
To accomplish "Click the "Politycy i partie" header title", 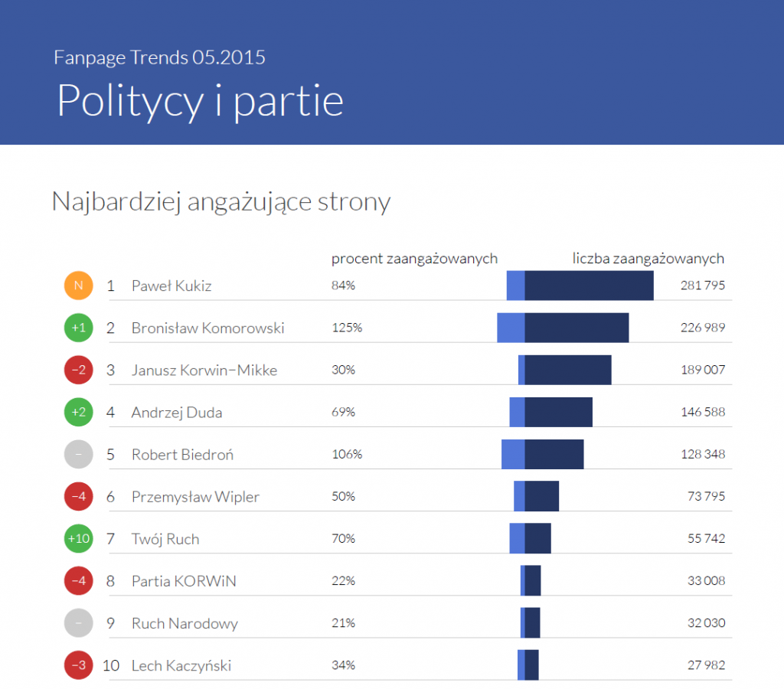I will pyautogui.click(x=201, y=100).
